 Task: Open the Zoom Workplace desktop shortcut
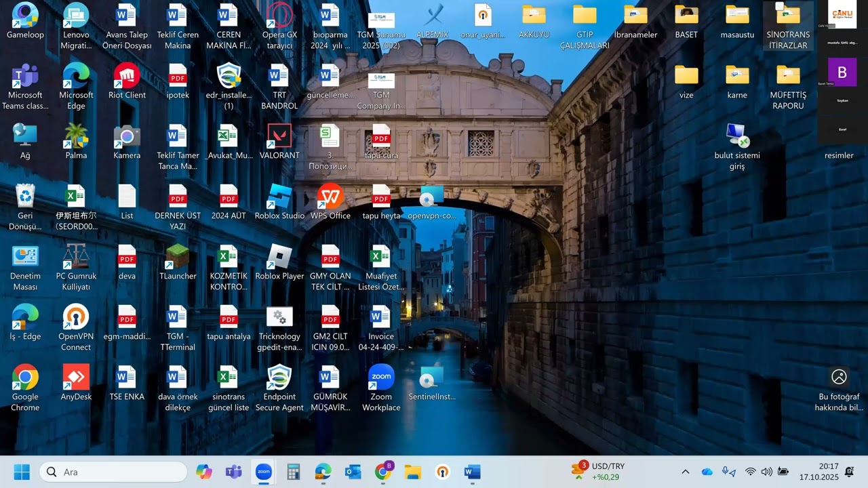click(381, 389)
